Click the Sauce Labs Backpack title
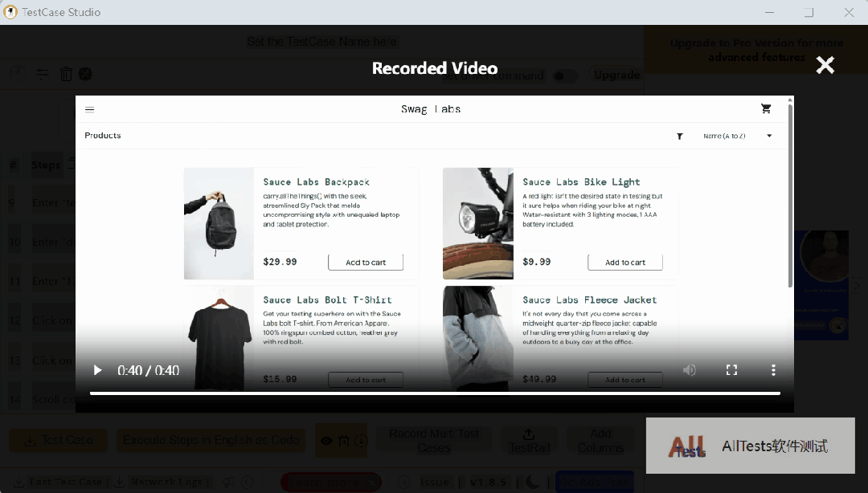 click(x=316, y=182)
